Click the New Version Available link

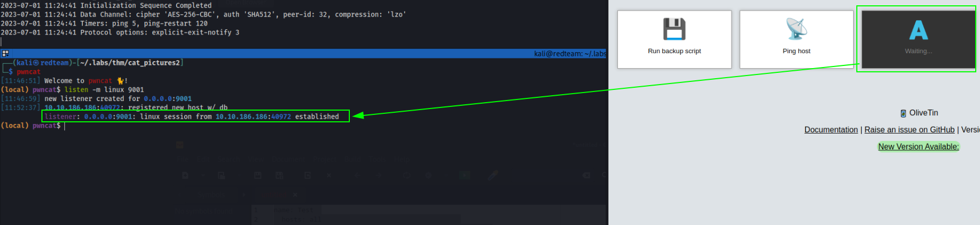(x=918, y=147)
